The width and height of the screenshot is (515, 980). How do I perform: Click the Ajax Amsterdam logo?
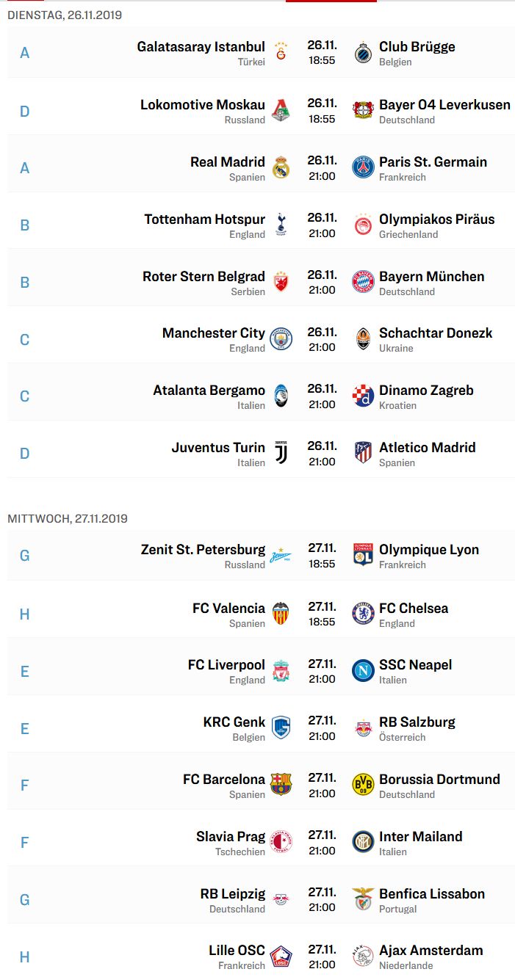[363, 956]
